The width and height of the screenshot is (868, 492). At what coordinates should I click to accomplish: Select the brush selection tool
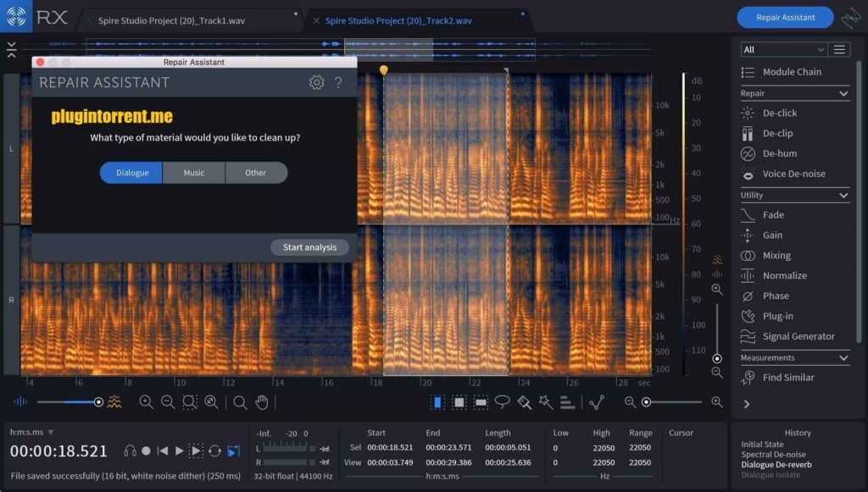pos(524,402)
